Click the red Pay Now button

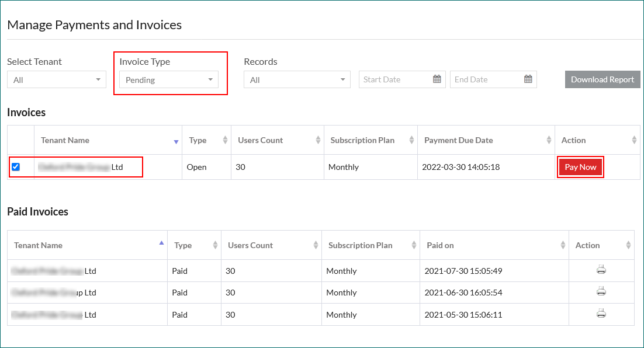tap(580, 167)
